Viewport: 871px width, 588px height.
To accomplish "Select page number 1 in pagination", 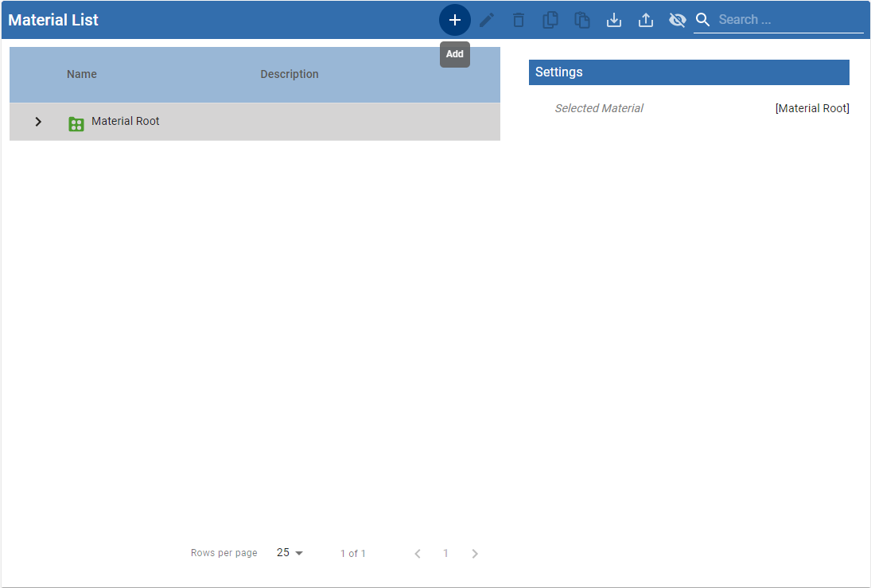I will click(446, 554).
